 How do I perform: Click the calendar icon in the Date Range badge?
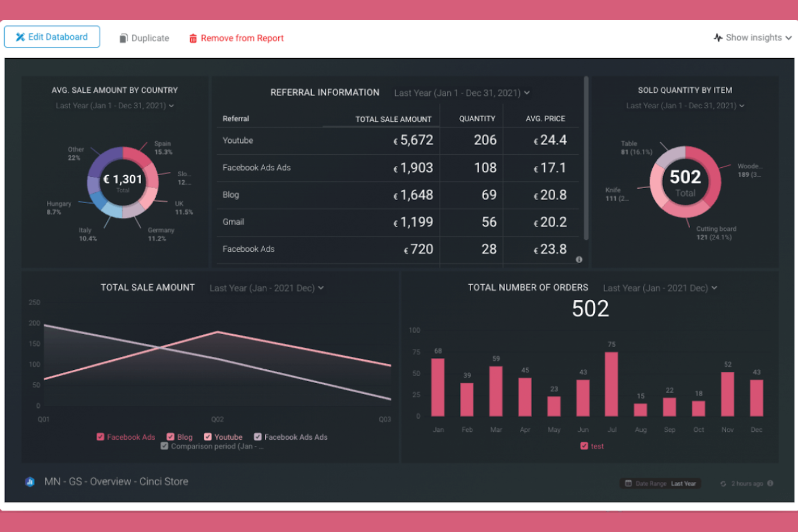point(628,483)
